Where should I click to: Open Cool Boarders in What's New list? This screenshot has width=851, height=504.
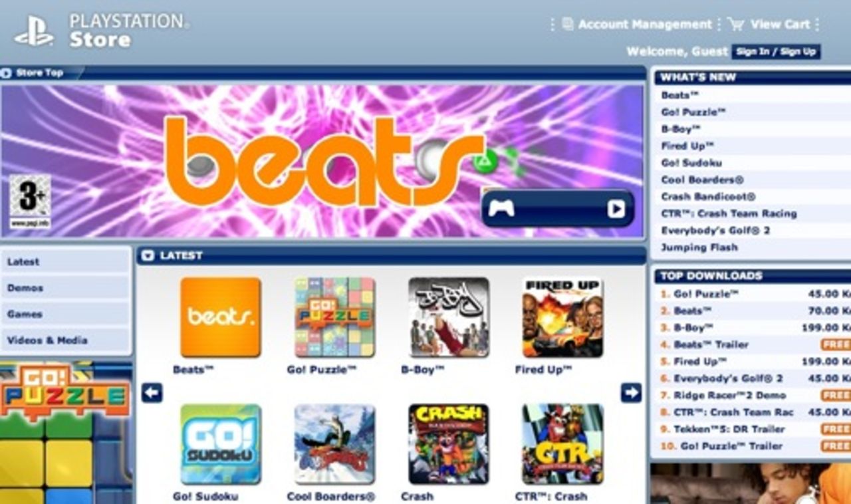click(x=702, y=180)
